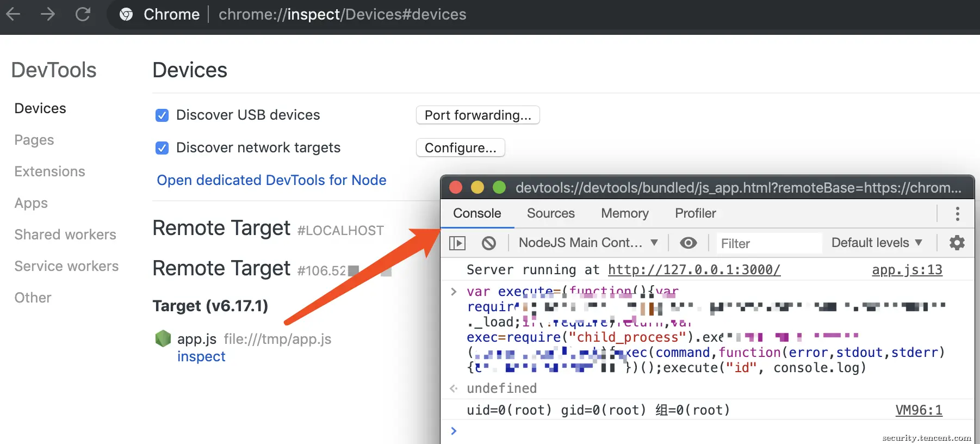Screen dimensions: 980x444
Task: Open the DevTools three-dot menu
Action: pos(958,213)
